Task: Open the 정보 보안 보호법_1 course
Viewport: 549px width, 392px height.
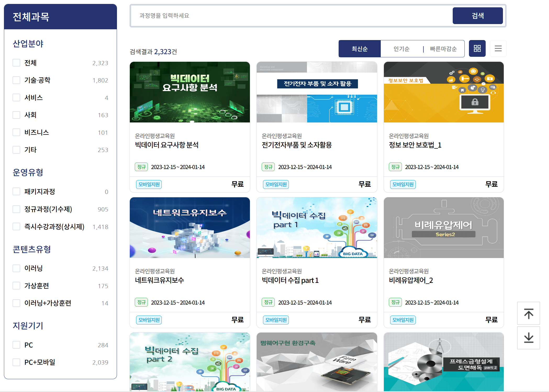Action: click(415, 145)
